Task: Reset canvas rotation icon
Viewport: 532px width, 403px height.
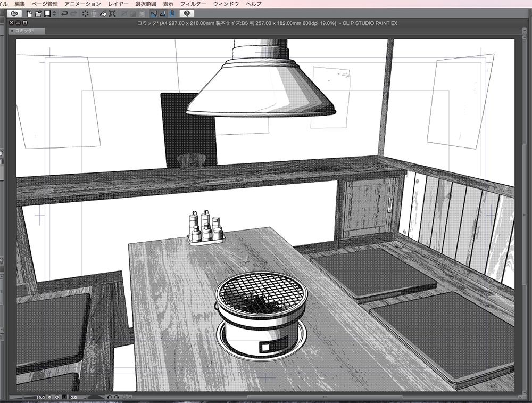Action: click(124, 397)
